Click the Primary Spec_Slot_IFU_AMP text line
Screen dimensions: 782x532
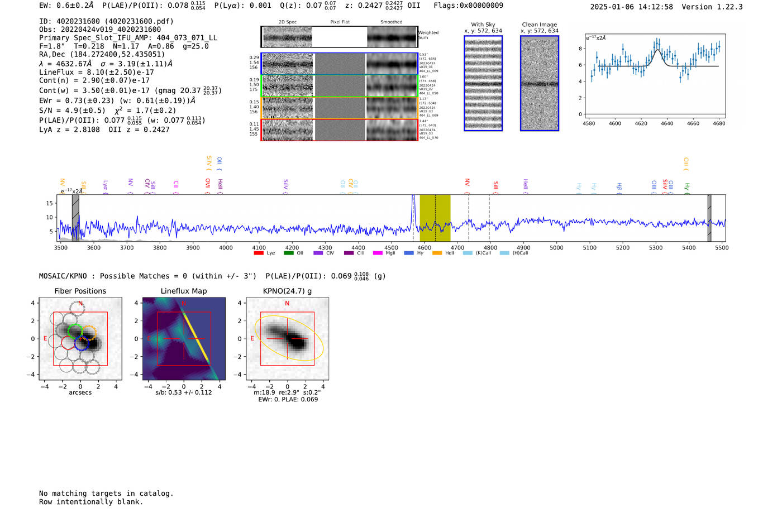pyautogui.click(x=128, y=38)
